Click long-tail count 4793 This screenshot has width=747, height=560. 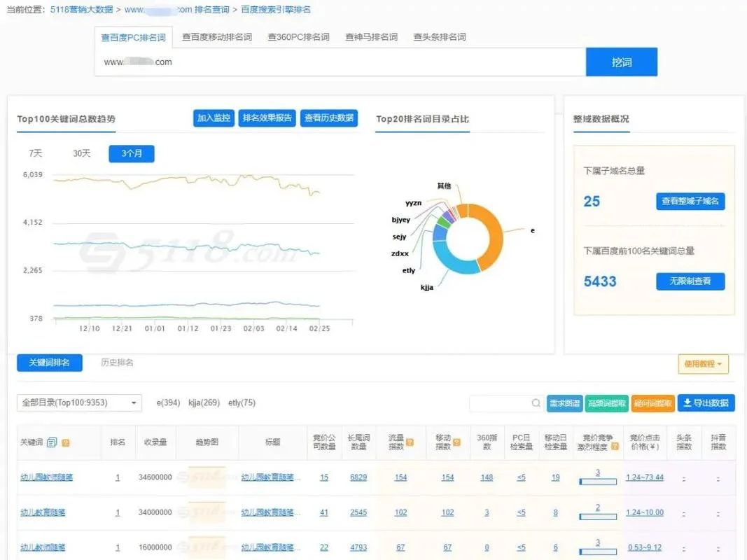tap(358, 547)
